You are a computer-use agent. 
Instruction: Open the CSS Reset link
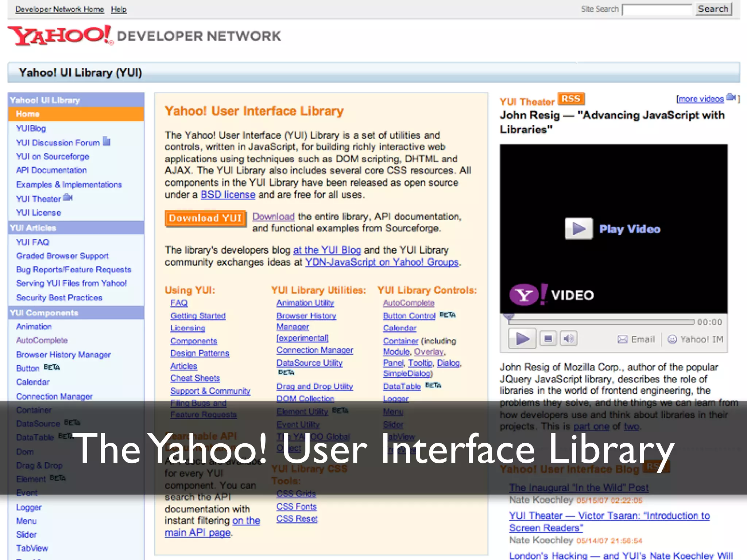pyautogui.click(x=297, y=519)
